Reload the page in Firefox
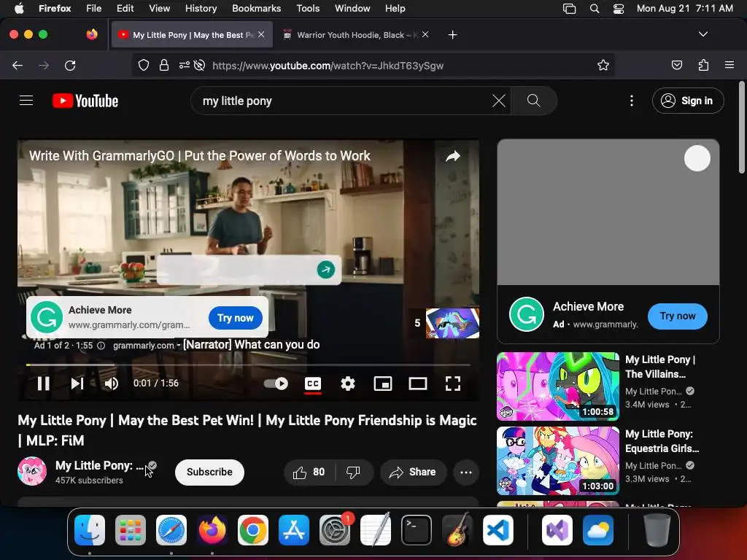747x560 pixels. (70, 65)
